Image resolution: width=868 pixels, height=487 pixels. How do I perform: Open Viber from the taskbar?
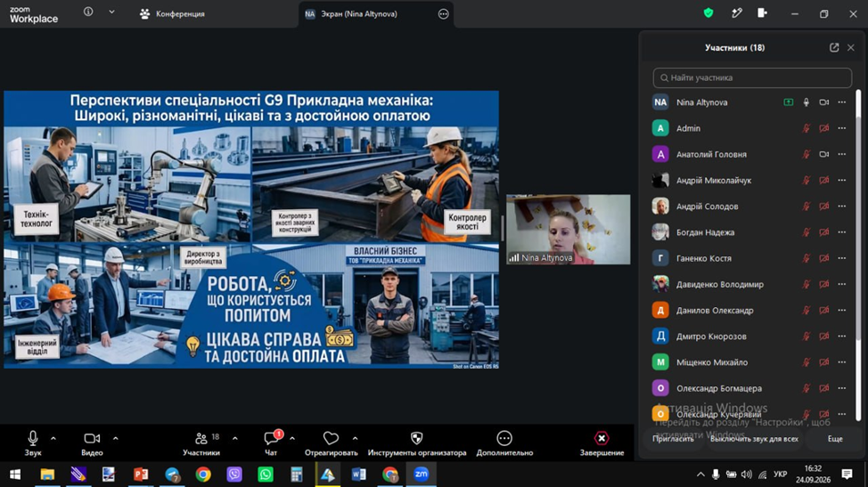[x=234, y=475]
